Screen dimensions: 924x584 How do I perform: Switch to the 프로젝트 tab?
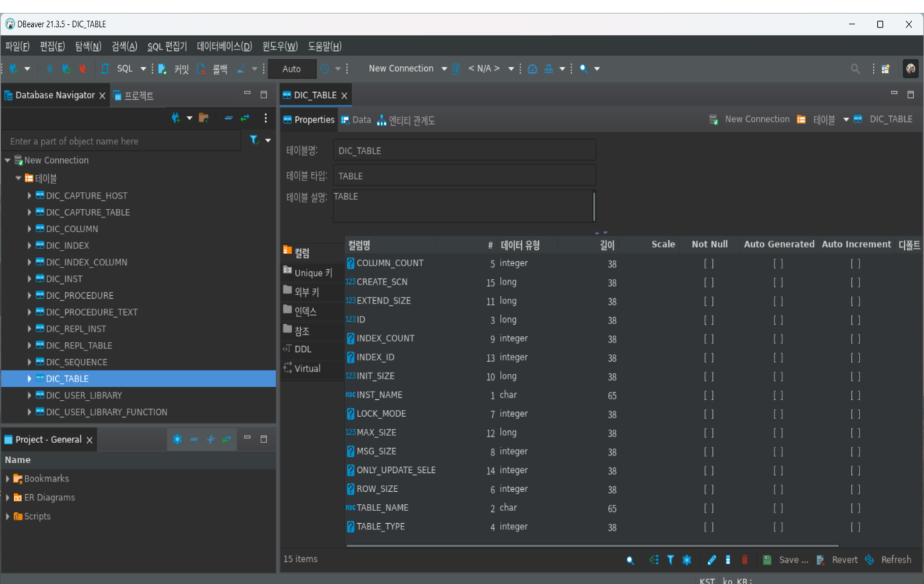click(133, 96)
